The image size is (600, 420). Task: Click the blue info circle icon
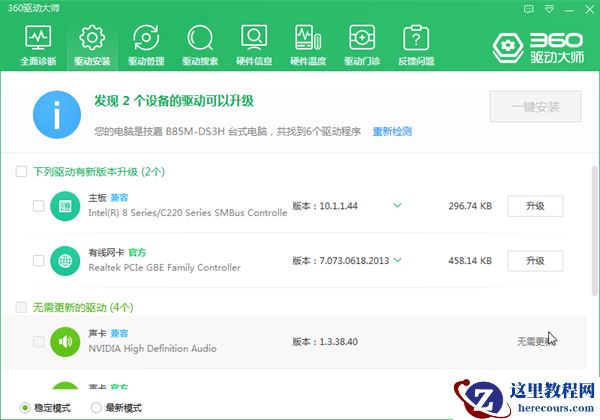pos(57,114)
